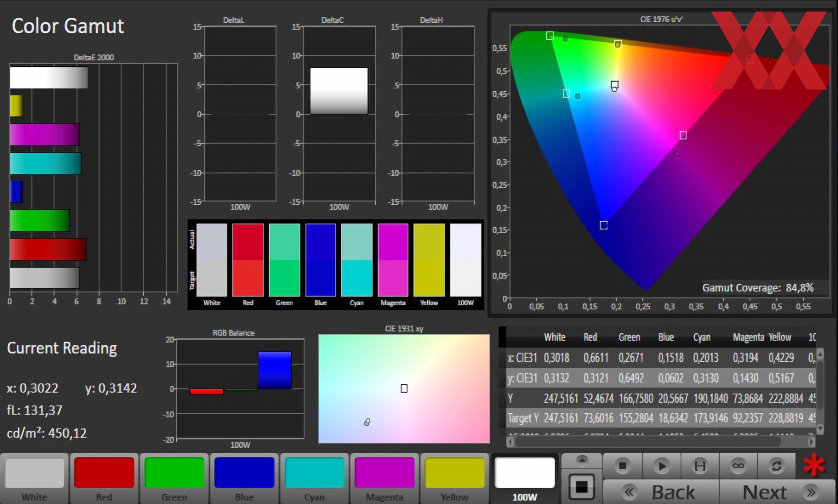Select the Red color patch
This screenshot has height=504, width=838.
[104, 479]
